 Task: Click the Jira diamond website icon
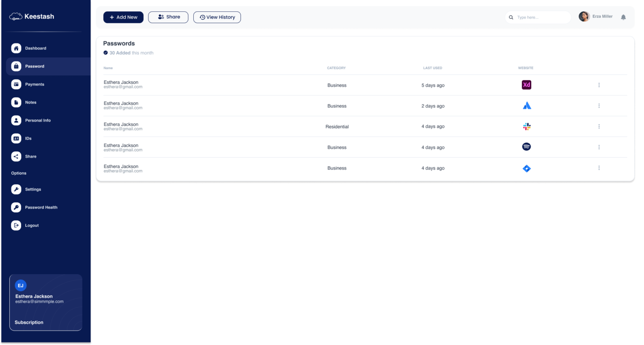coord(527,169)
